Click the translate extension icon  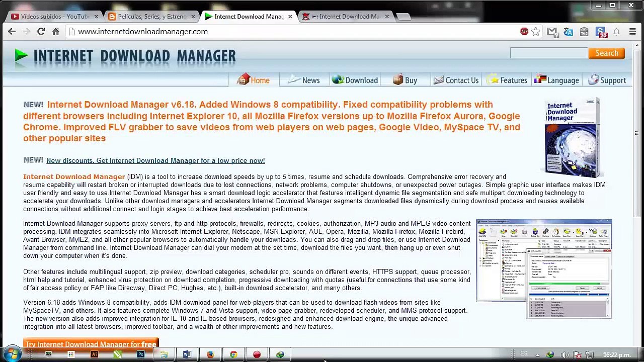click(569, 32)
